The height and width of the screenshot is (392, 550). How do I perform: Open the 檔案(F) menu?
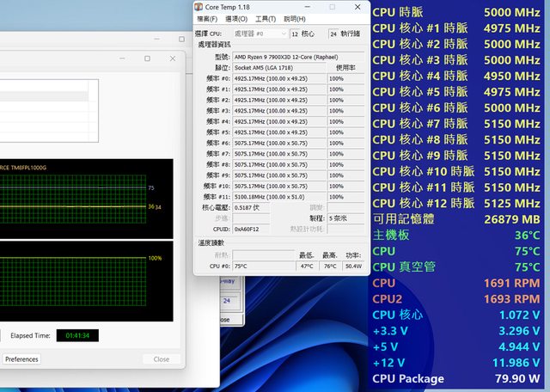208,19
